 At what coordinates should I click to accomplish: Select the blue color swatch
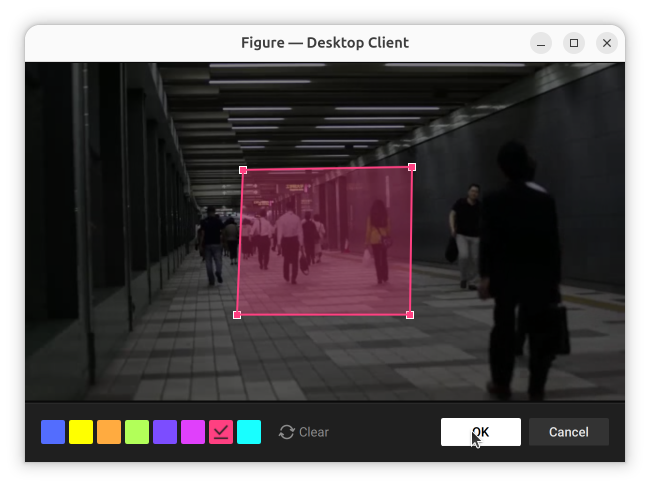pyautogui.click(x=53, y=432)
